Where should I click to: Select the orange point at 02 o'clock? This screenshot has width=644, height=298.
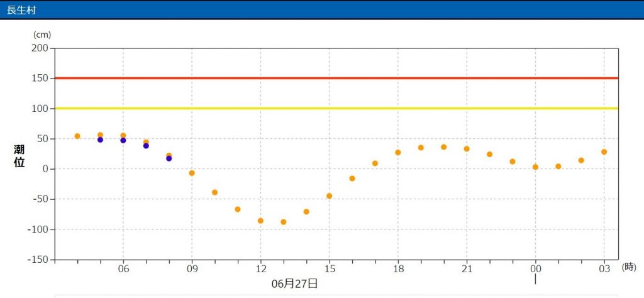point(581,160)
